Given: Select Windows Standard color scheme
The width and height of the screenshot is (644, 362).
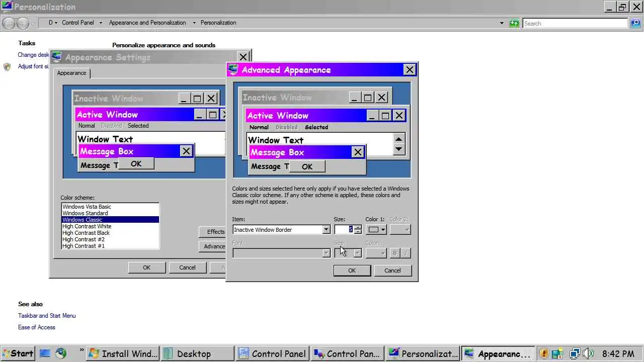Looking at the screenshot, I should point(110,213).
